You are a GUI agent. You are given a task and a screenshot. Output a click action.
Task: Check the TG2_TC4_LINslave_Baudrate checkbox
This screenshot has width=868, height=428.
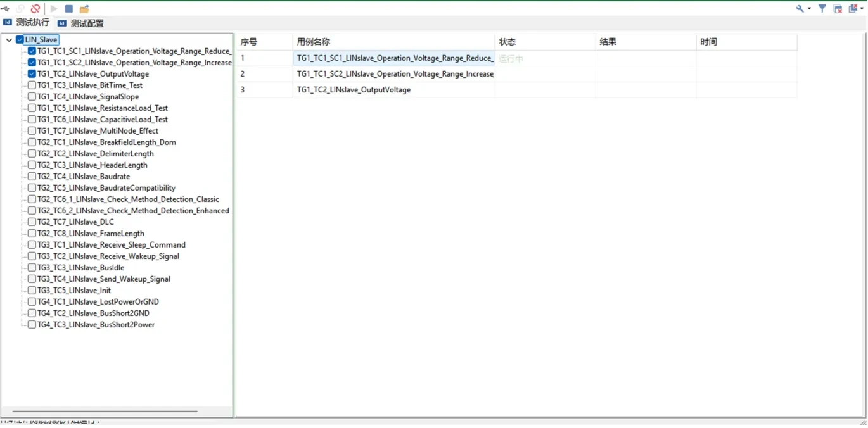[32, 177]
